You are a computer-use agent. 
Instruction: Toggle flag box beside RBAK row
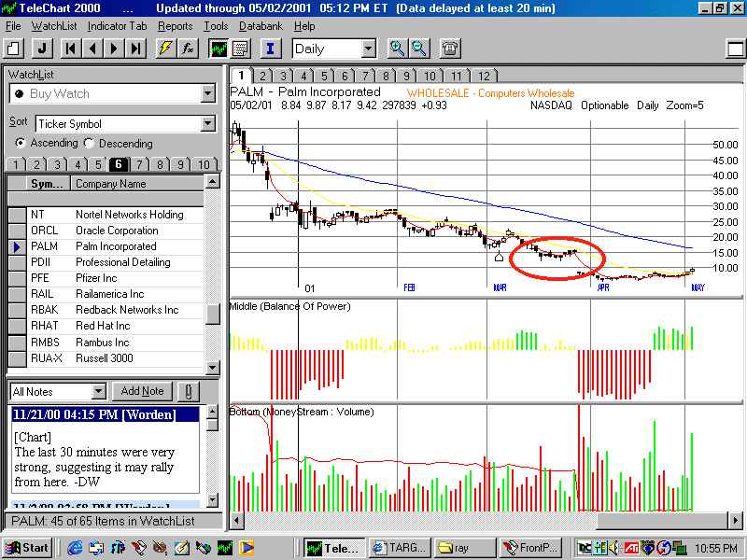[x=18, y=310]
